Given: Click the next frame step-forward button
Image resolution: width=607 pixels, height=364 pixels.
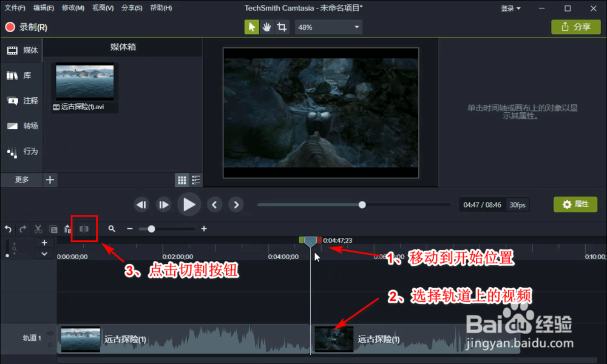Looking at the screenshot, I should pyautogui.click(x=163, y=204).
